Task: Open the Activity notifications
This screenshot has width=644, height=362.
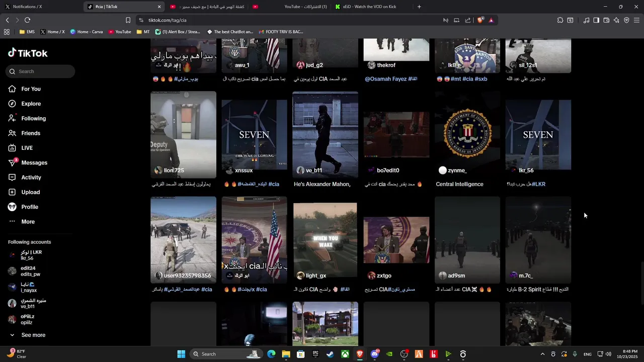Action: point(25,177)
